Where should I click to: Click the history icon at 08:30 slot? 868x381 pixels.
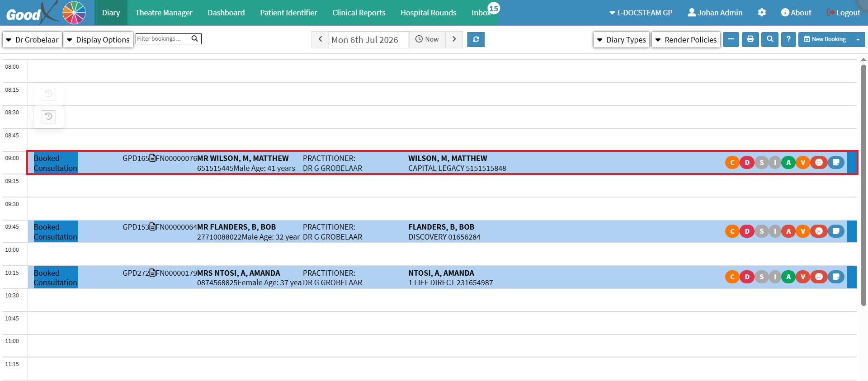tap(48, 117)
